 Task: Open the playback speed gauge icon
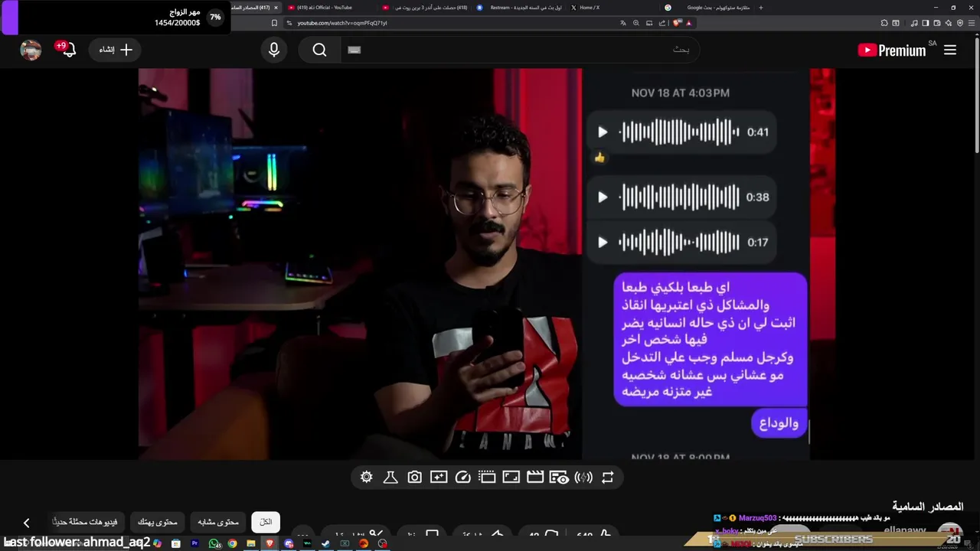click(462, 478)
